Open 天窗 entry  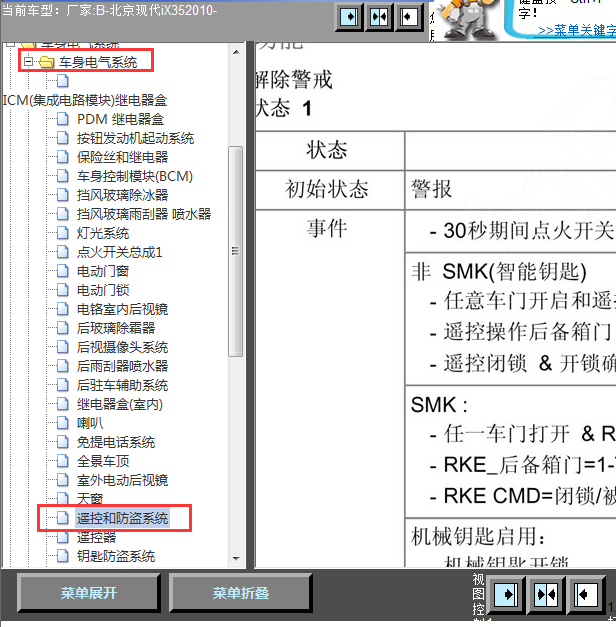tap(90, 499)
